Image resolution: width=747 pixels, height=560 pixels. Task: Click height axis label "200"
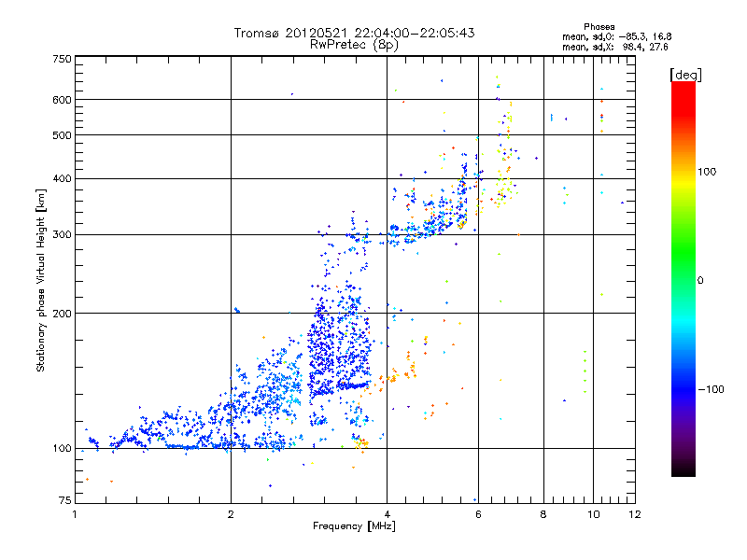point(62,314)
